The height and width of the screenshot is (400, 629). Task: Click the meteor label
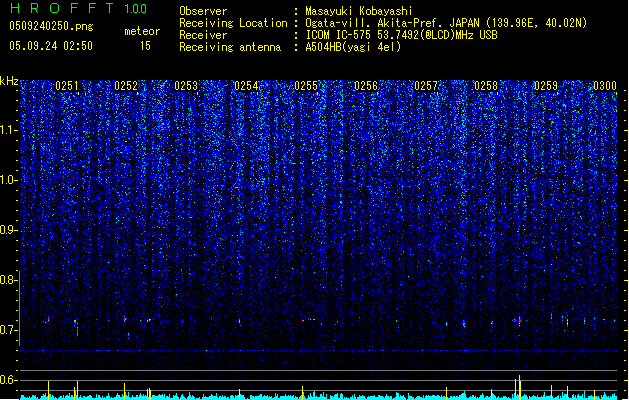coord(142,31)
